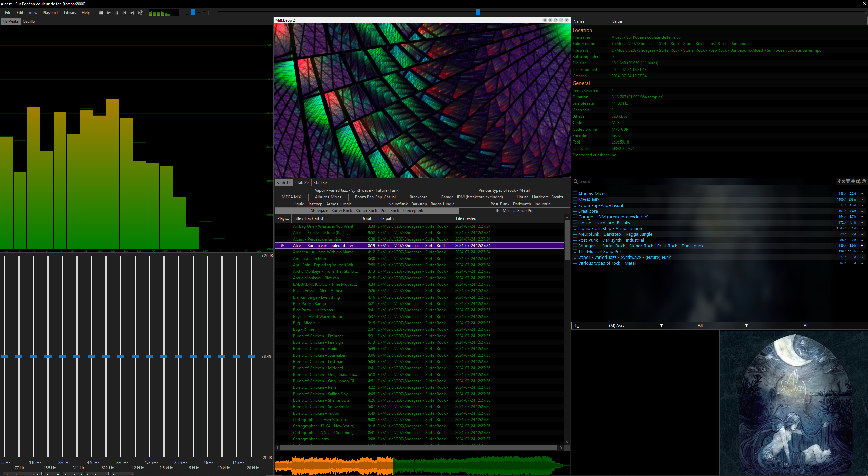Select previous MilkDrop preset arrow
Screen dimensions: 868x476
545,20
